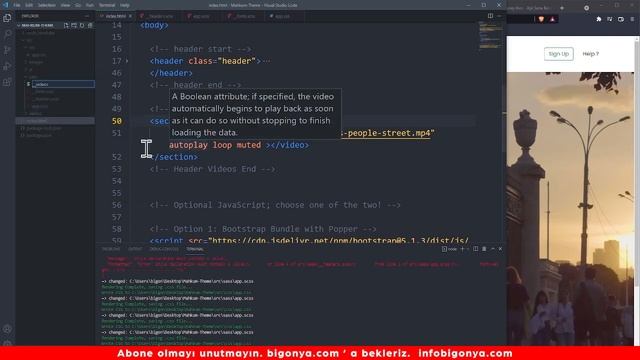Click the Split Editor icon

coord(490,16)
